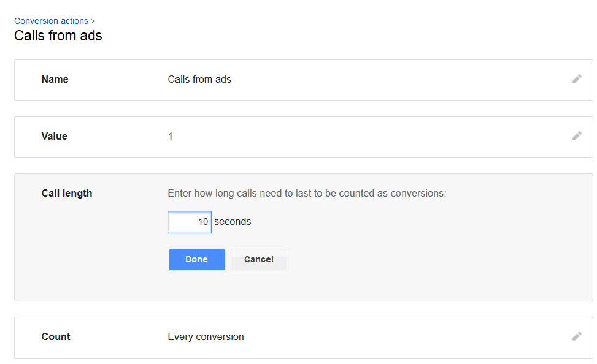The width and height of the screenshot is (597, 364).
Task: Click the conversion value '1' text
Action: (171, 136)
